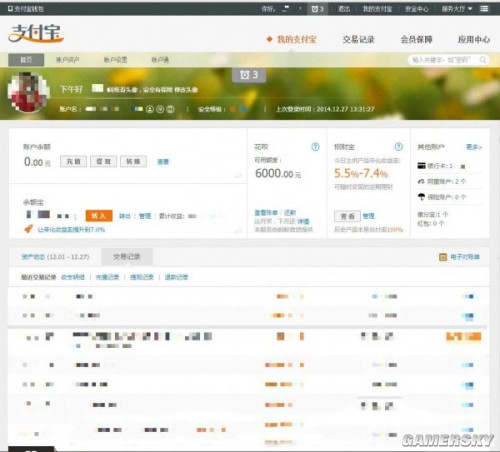Click the orange button in third transaction row
The height and width of the screenshot is (452, 500).
[464, 337]
